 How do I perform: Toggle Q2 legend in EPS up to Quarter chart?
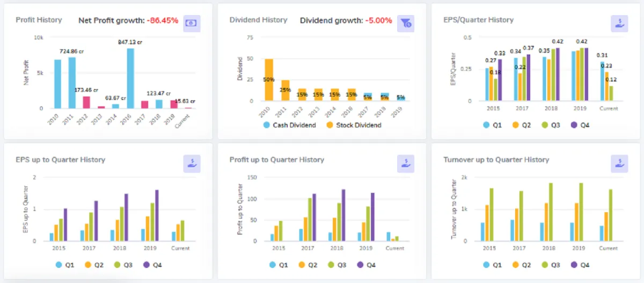[x=94, y=265]
